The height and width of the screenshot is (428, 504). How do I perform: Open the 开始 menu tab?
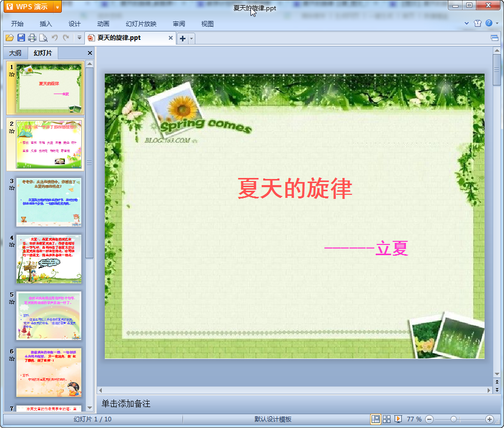(17, 24)
